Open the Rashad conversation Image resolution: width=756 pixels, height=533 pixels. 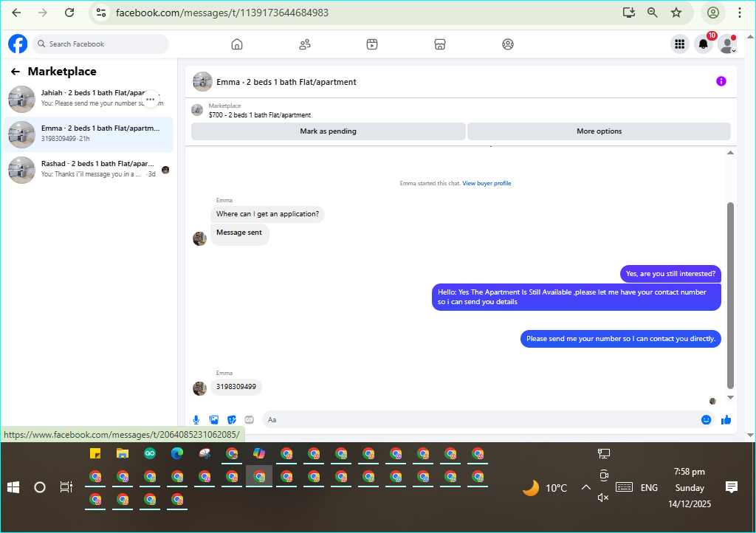tap(89, 170)
